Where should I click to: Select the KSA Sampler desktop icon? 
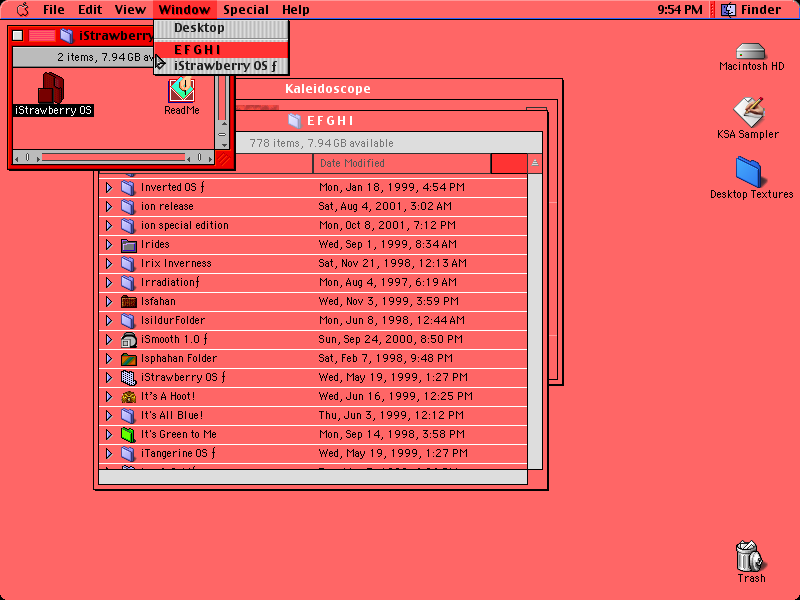(x=748, y=112)
